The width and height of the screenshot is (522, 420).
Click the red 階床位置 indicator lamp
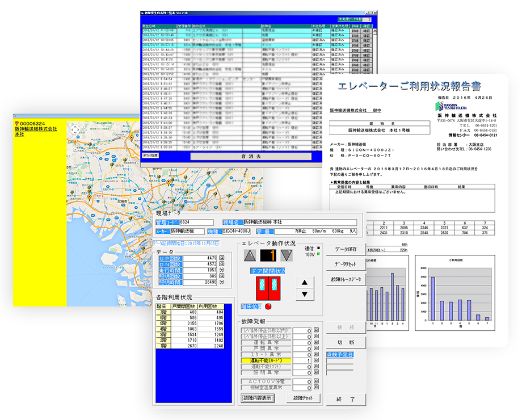coord(268,306)
